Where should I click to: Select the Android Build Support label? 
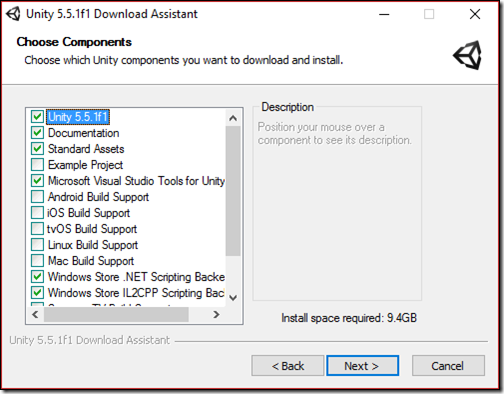pyautogui.click(x=98, y=197)
